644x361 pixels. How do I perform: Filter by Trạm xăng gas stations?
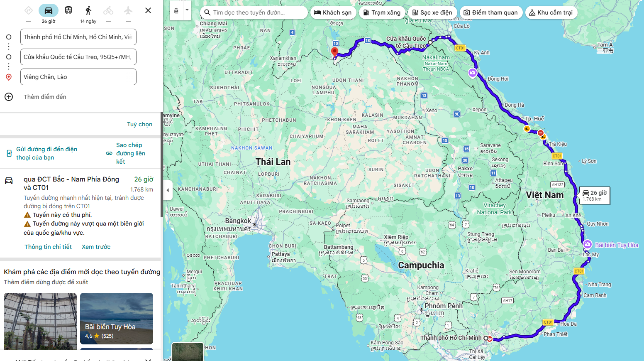tap(382, 12)
